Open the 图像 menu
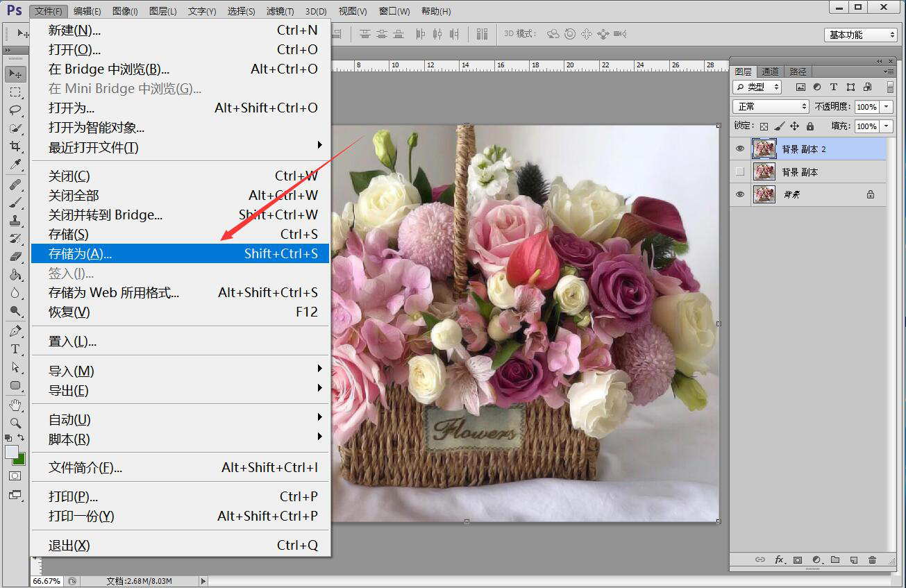 [125, 11]
